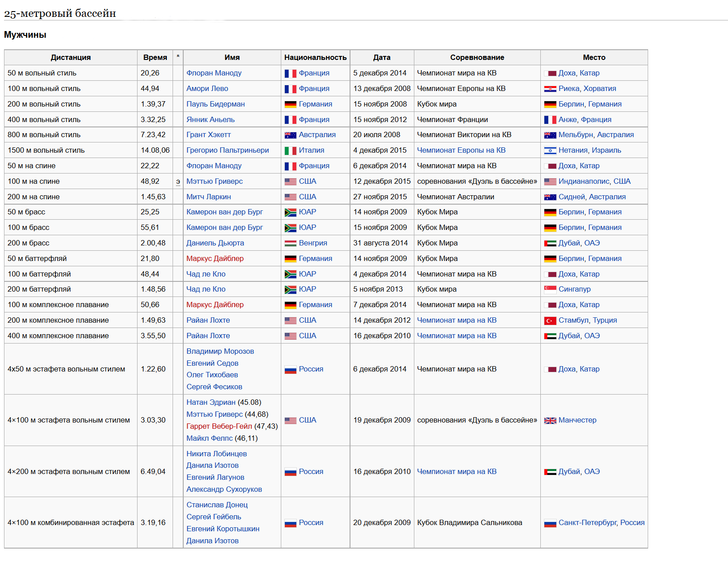728x561 pixels.
Task: Open Мэттью Гриверс link in 100 м на спине row
Action: pos(214,182)
